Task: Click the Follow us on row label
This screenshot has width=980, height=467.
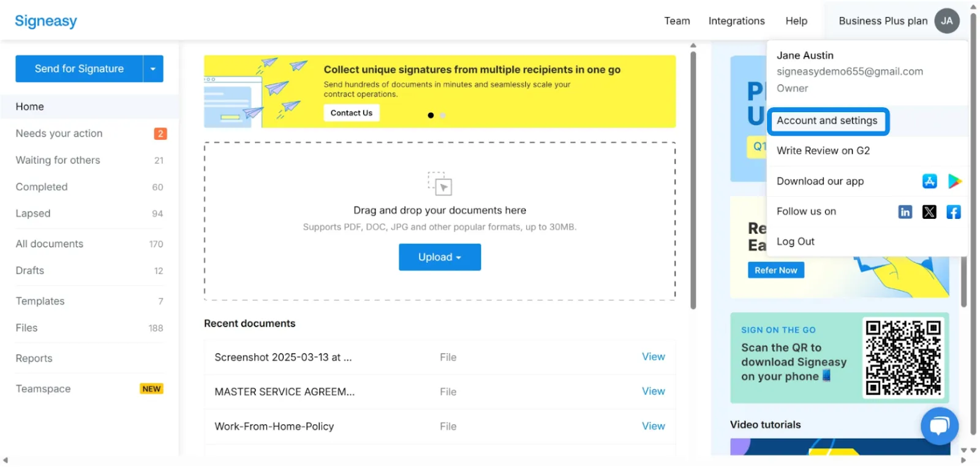Action: click(x=806, y=211)
